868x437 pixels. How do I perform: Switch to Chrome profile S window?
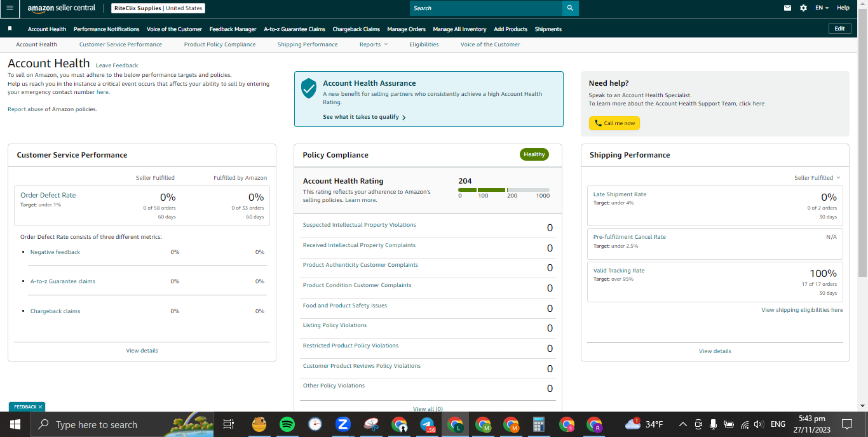click(566, 424)
